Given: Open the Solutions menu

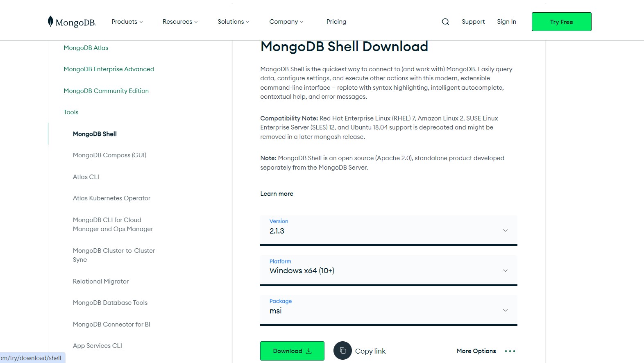Looking at the screenshot, I should (x=233, y=22).
